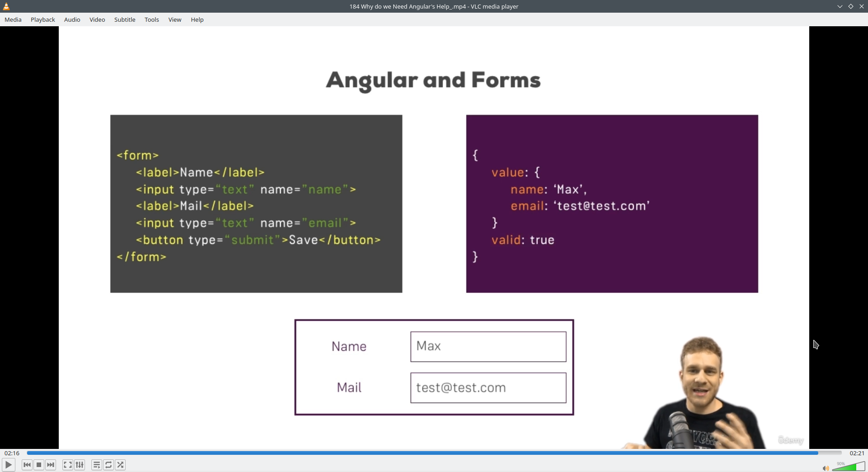Open the Subtitle menu
Image resolution: width=868 pixels, height=472 pixels.
(x=125, y=19)
